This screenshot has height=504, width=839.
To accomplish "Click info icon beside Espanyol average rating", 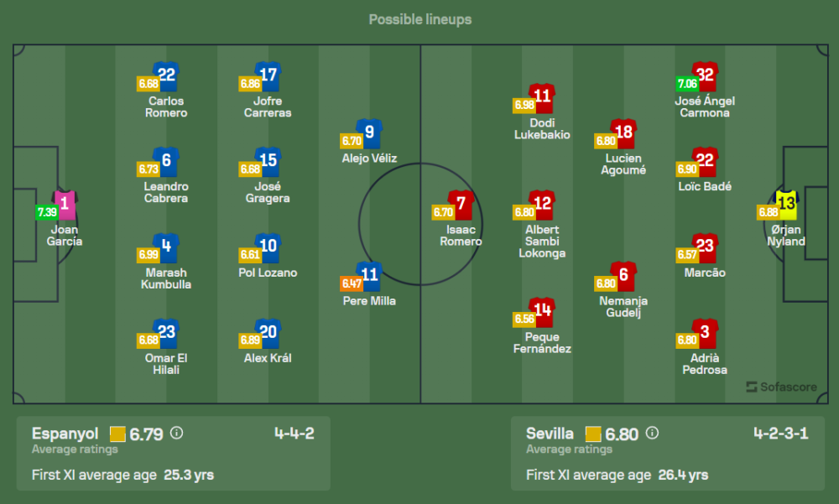I will click(176, 434).
